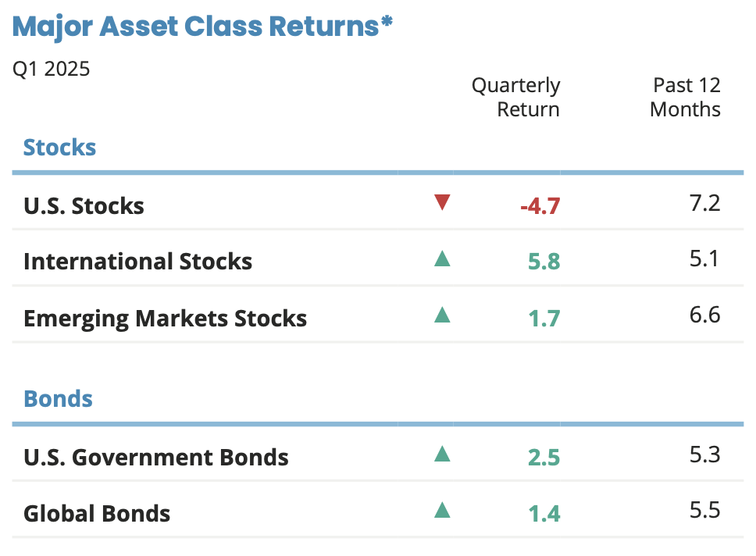Click the Global Bonds row label
Viewport: 756px width, 556px height.
(97, 513)
